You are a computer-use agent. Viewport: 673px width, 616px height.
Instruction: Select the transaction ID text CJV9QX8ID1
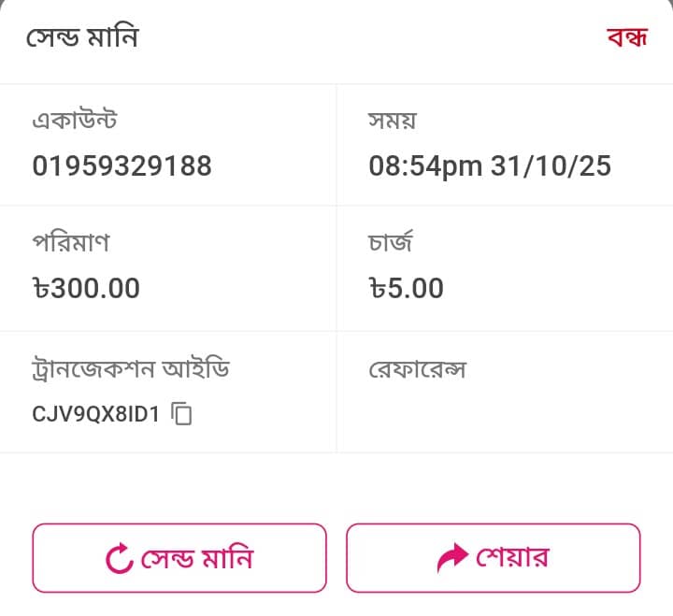96,414
